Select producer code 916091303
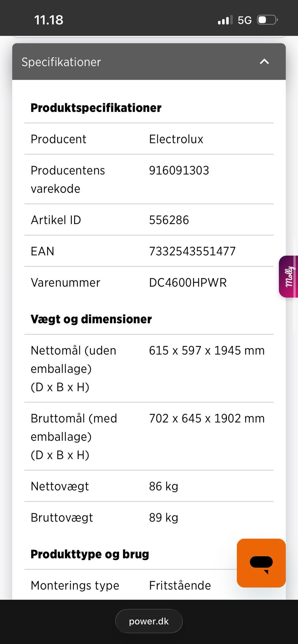 click(179, 170)
